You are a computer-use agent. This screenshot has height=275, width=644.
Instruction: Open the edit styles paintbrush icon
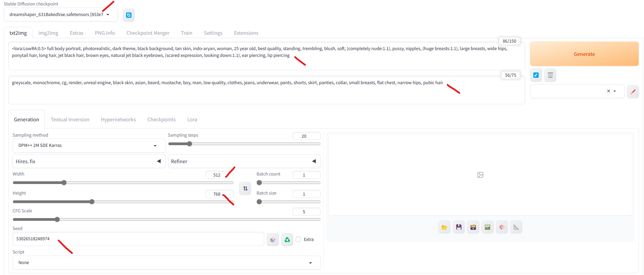click(x=633, y=91)
